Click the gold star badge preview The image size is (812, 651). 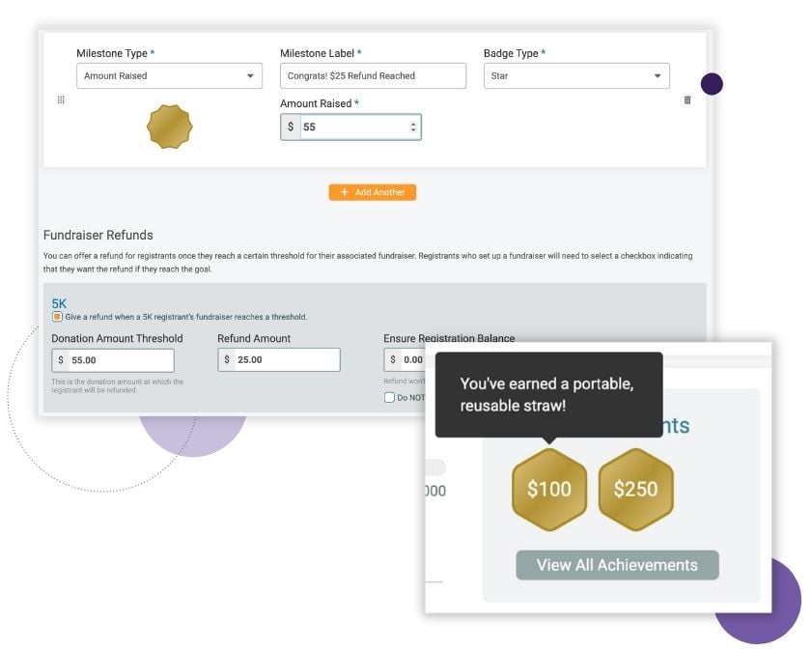click(x=169, y=127)
